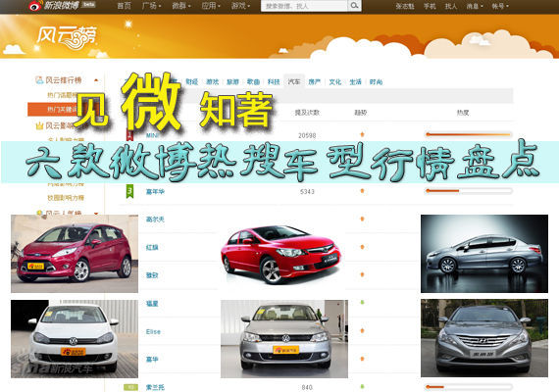Open the 嘉华 keyword link
The image size is (559, 392).
(x=152, y=360)
